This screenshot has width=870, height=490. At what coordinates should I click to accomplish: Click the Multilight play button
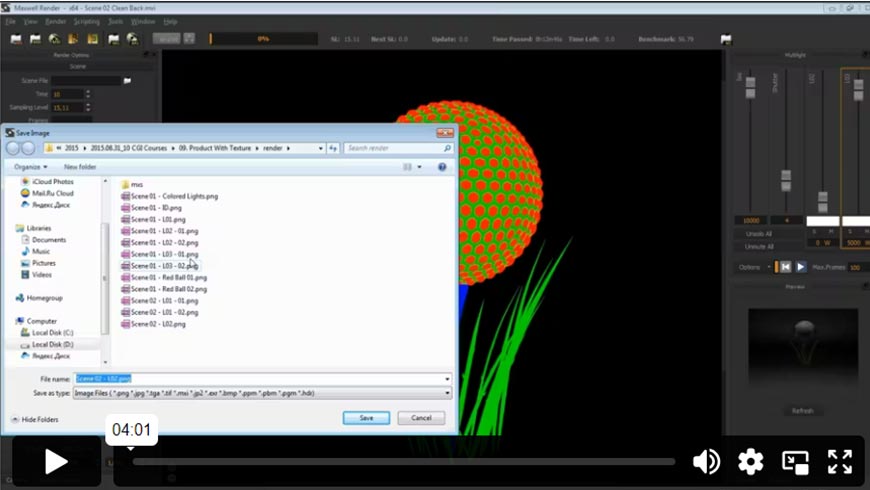click(x=800, y=267)
